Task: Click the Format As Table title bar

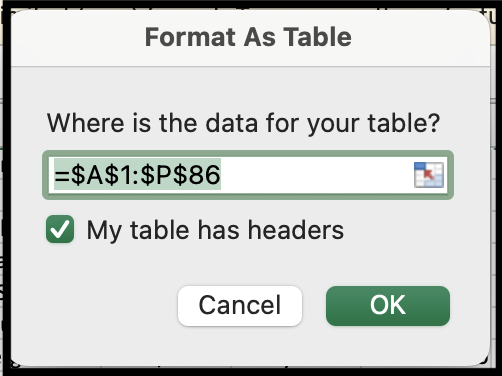Action: pyautogui.click(x=250, y=37)
